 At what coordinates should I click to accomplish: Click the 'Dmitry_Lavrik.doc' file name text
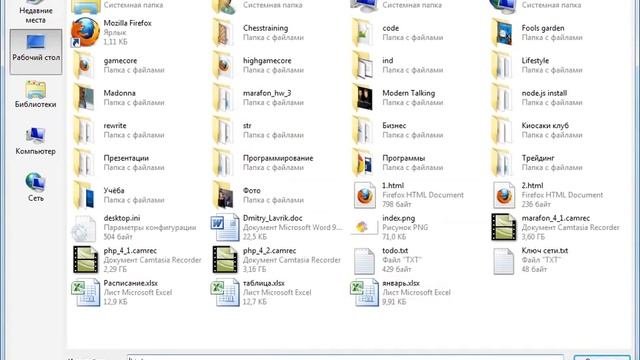pyautogui.click(x=272, y=218)
